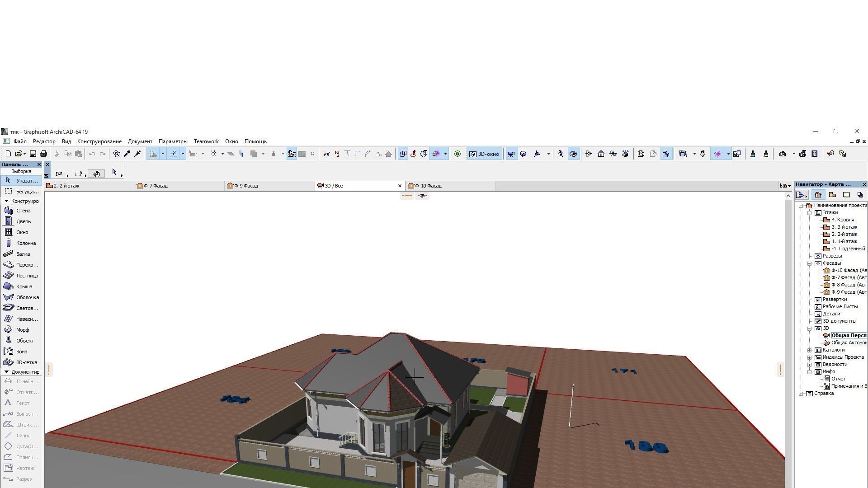Toggle the snap guides toolbar icon
Viewport: 868px width, 488px height.
tap(174, 154)
